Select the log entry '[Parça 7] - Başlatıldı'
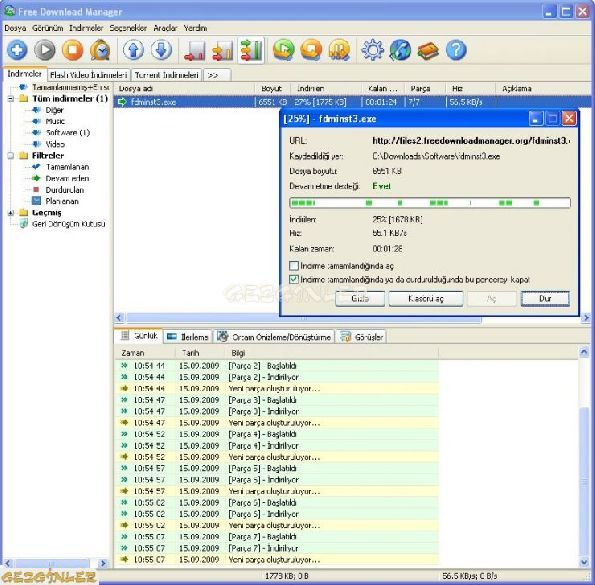Viewport: 595px width, 585px height. (x=277, y=537)
